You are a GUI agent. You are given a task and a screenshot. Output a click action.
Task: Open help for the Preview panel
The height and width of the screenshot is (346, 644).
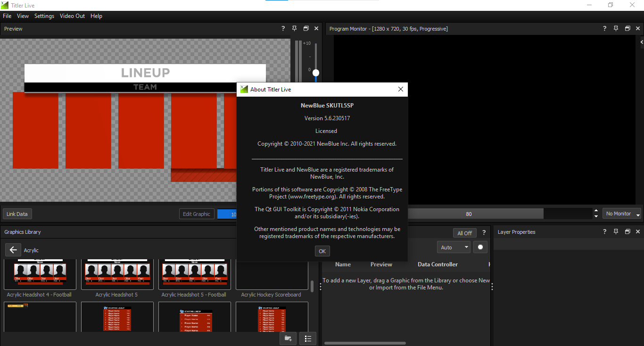(283, 29)
